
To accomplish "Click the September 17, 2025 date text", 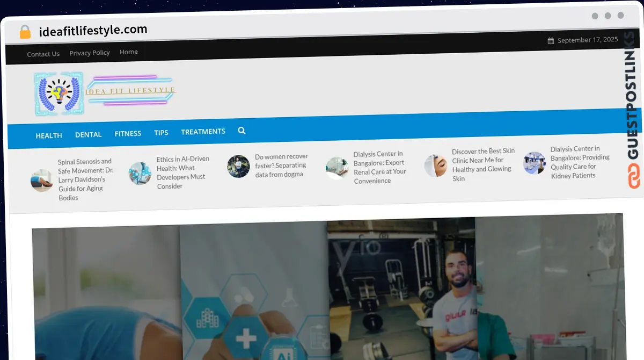I will 588,40.
